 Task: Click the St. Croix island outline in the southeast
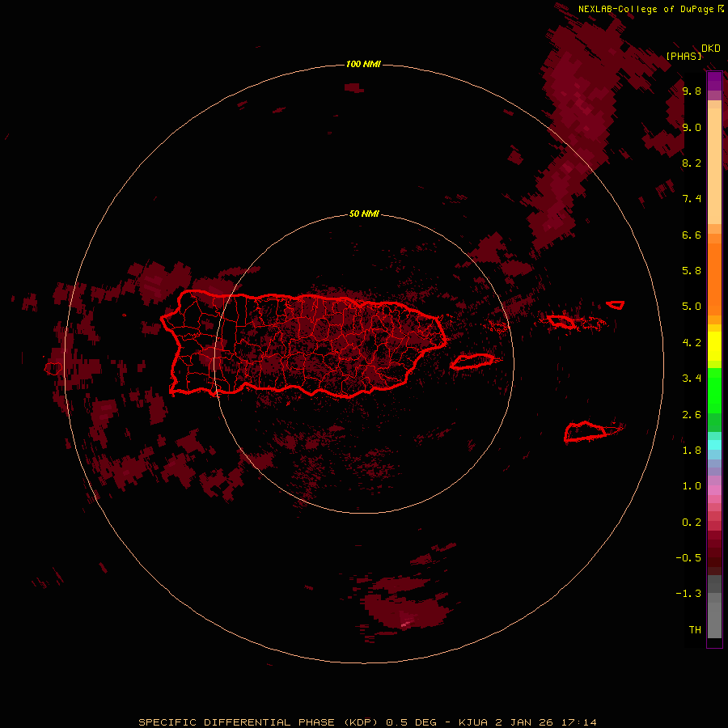[x=586, y=432]
